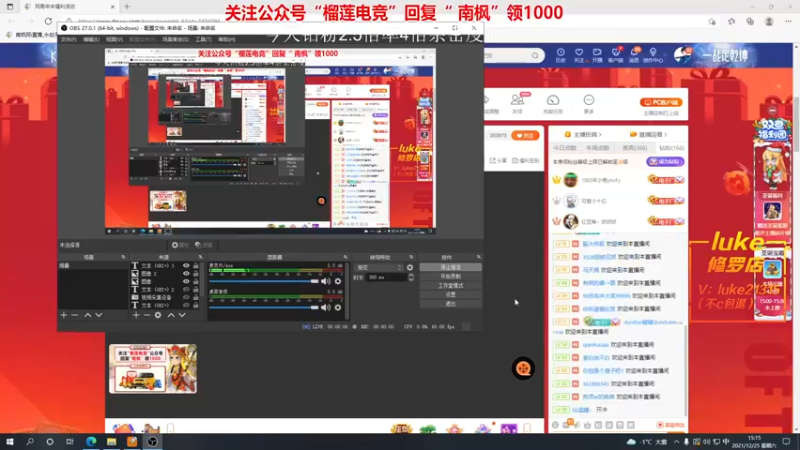This screenshot has height=450, width=800.
Task: Pop out the 来源 dock panel
Action: tap(200, 257)
